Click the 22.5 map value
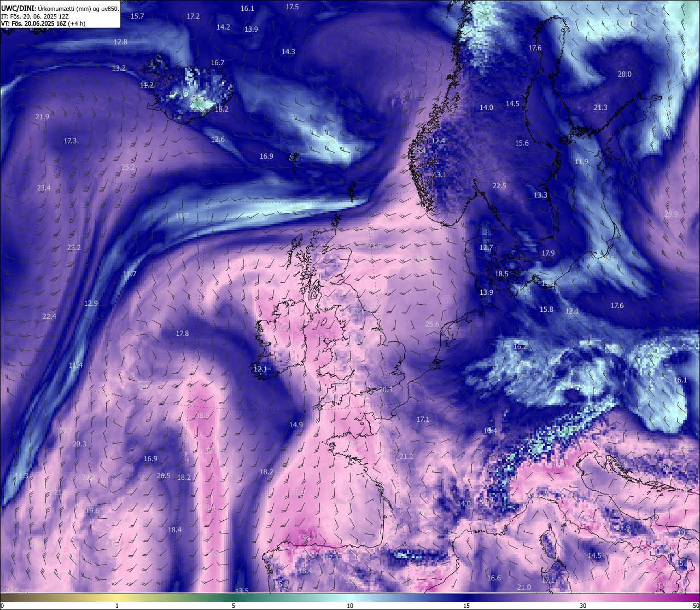700x610 pixels. click(x=499, y=186)
